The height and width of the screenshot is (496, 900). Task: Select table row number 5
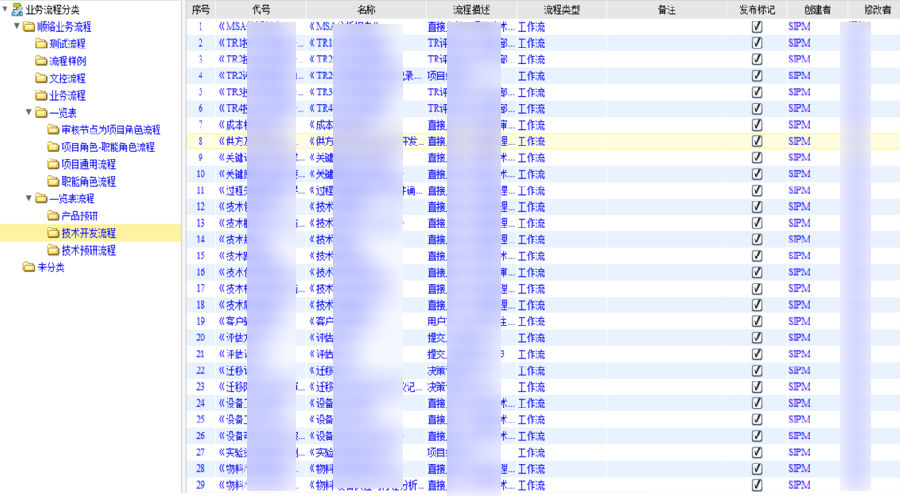pyautogui.click(x=200, y=92)
